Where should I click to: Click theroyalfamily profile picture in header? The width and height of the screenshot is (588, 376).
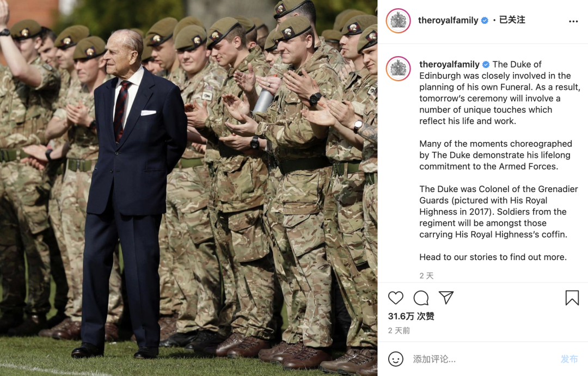click(398, 20)
